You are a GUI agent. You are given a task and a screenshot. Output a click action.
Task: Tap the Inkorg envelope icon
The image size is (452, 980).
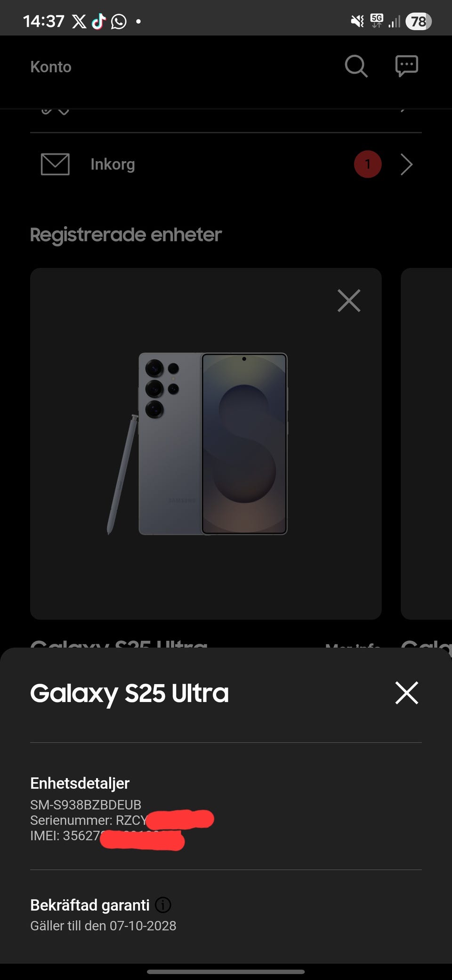coord(55,164)
